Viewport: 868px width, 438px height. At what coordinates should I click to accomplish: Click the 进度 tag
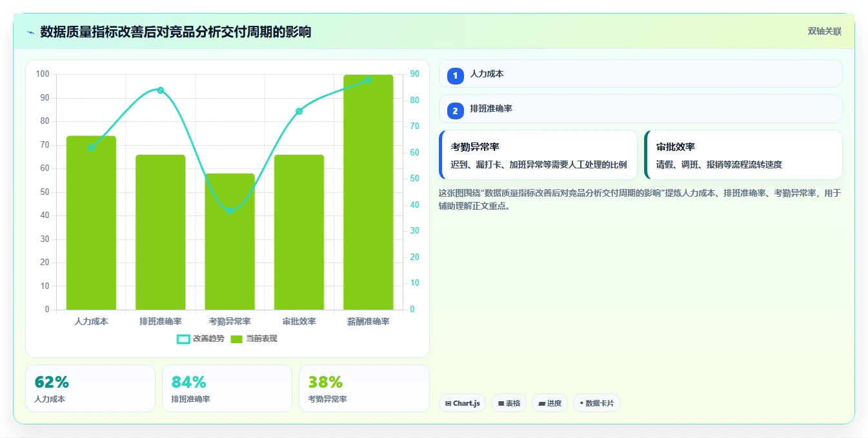tap(550, 403)
